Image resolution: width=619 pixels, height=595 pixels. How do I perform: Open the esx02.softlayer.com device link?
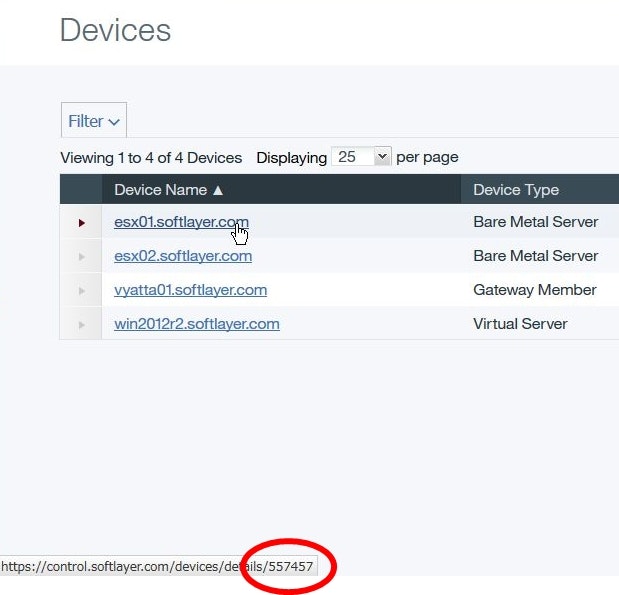coord(183,256)
